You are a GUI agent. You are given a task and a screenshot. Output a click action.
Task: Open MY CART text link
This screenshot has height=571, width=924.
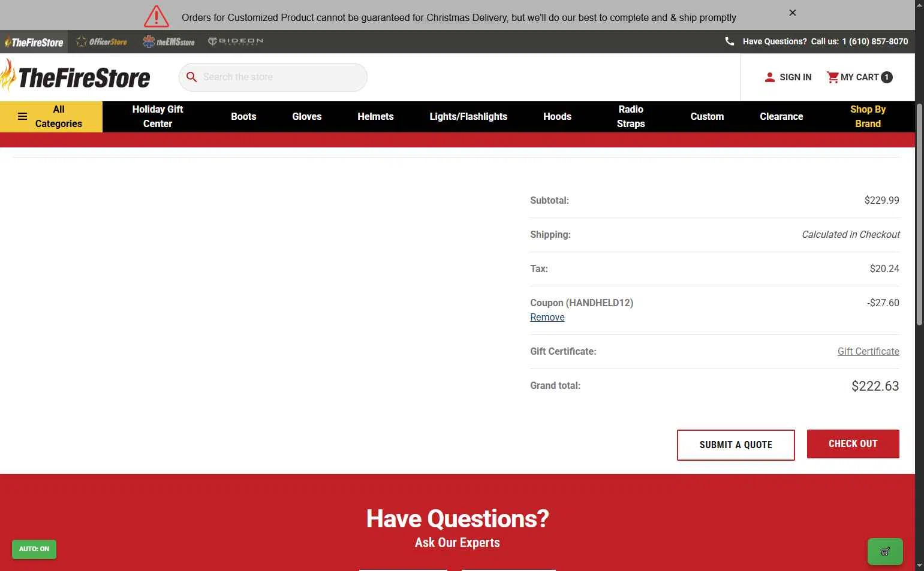pyautogui.click(x=859, y=77)
